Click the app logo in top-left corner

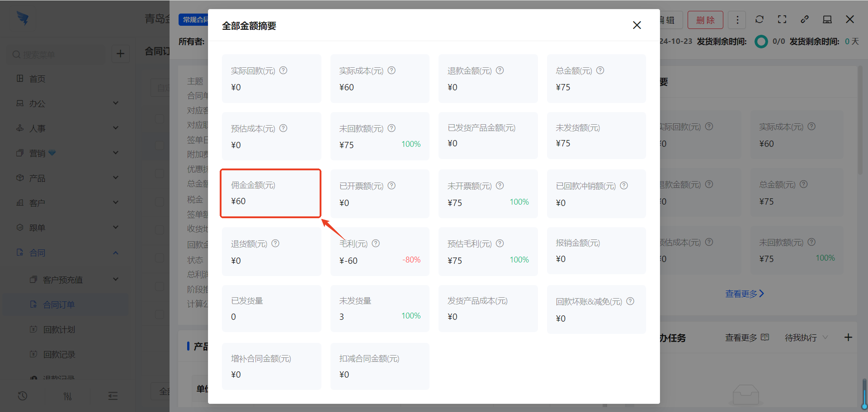[23, 18]
